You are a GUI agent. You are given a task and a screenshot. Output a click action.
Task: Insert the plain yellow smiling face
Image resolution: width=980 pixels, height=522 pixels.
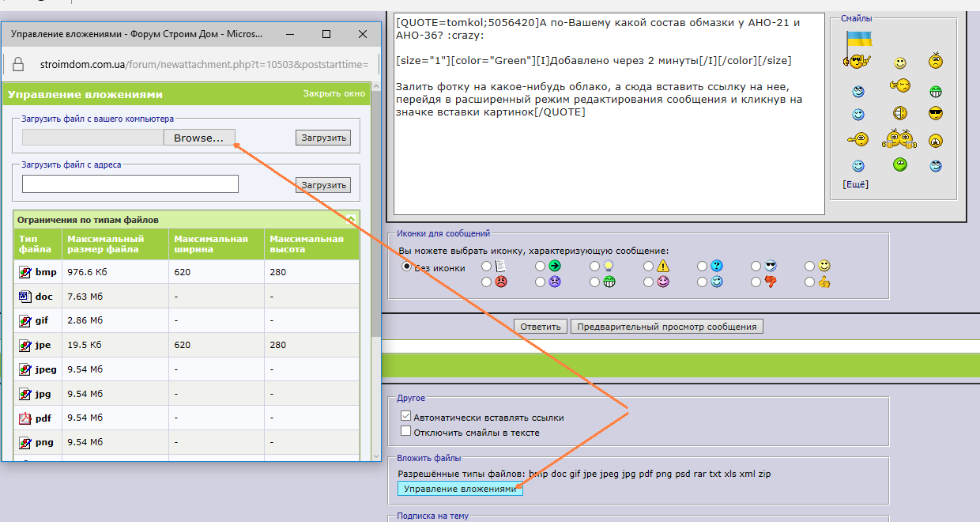point(900,62)
